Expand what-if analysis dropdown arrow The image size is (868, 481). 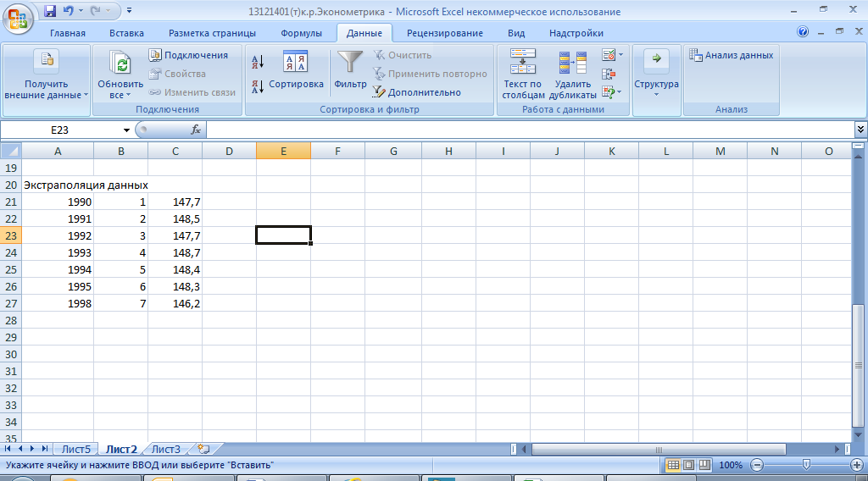(619, 91)
